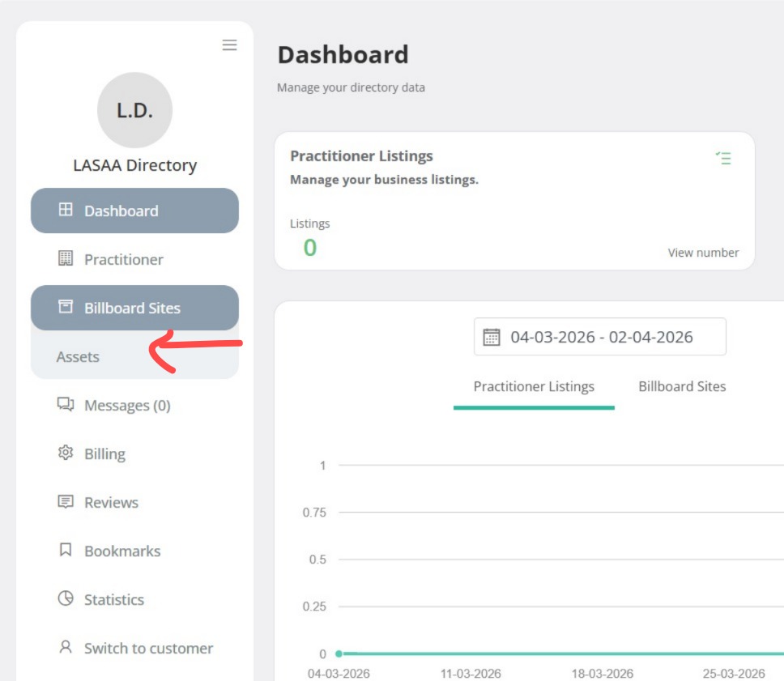
Task: Open the date range picker field
Action: pos(600,337)
